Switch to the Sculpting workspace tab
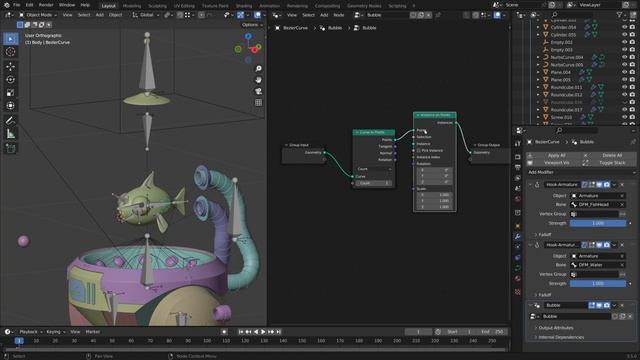 click(158, 6)
